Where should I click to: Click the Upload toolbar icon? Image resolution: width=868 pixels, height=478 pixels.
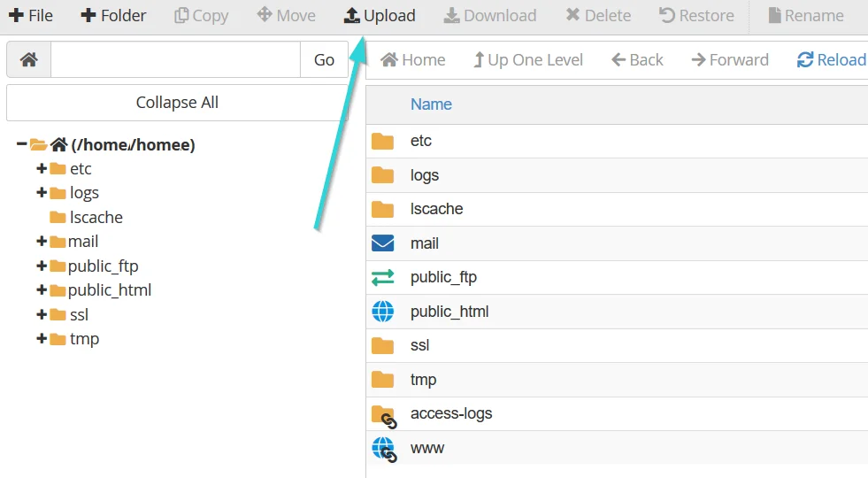click(x=352, y=16)
